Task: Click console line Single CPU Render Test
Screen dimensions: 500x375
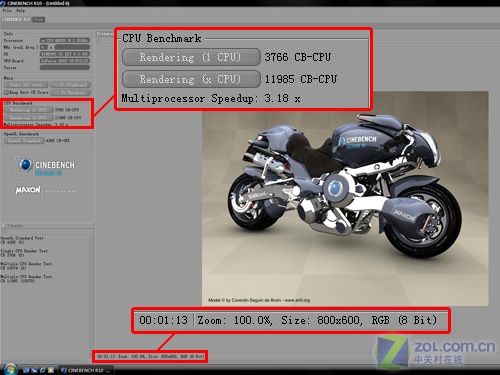Action: click(24, 251)
